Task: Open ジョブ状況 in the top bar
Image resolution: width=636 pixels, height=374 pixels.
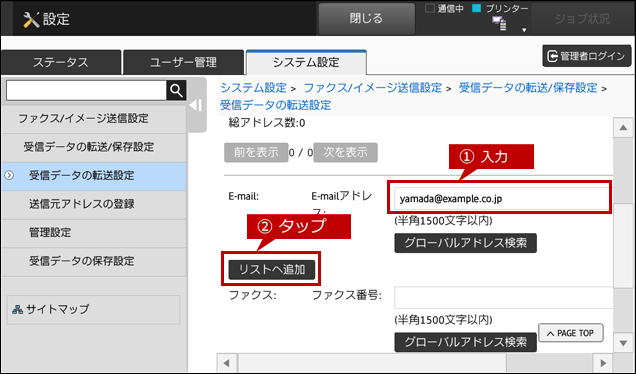Action: pyautogui.click(x=582, y=19)
